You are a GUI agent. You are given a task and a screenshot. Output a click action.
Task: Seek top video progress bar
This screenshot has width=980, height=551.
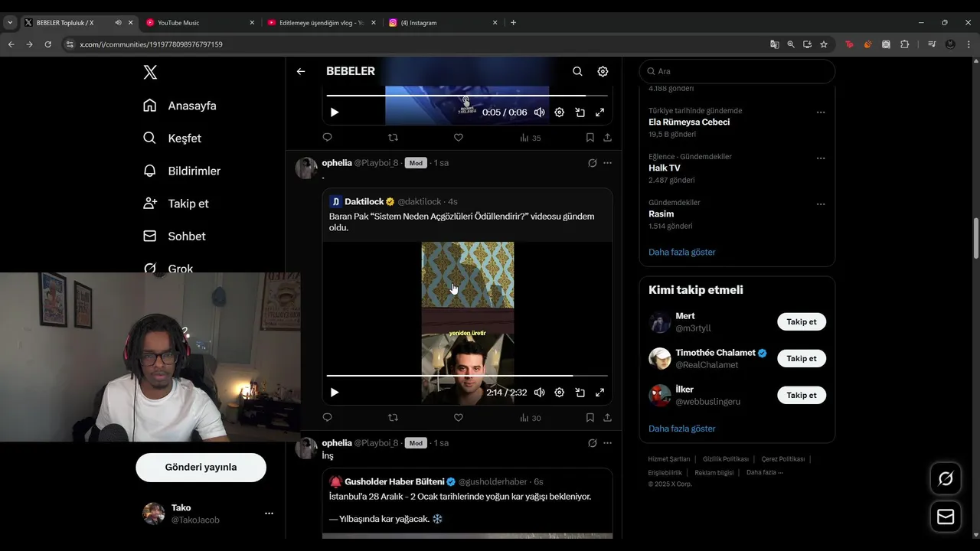(x=467, y=96)
